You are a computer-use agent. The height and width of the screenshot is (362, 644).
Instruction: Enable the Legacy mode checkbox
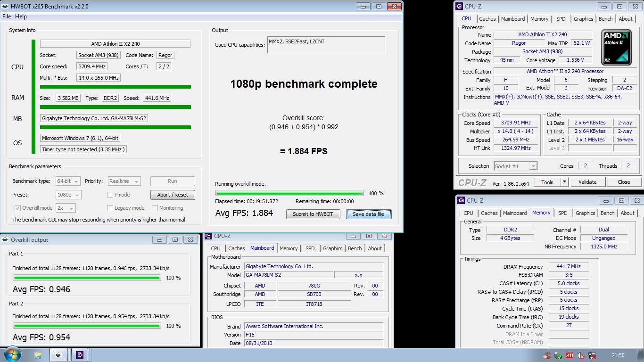(110, 208)
